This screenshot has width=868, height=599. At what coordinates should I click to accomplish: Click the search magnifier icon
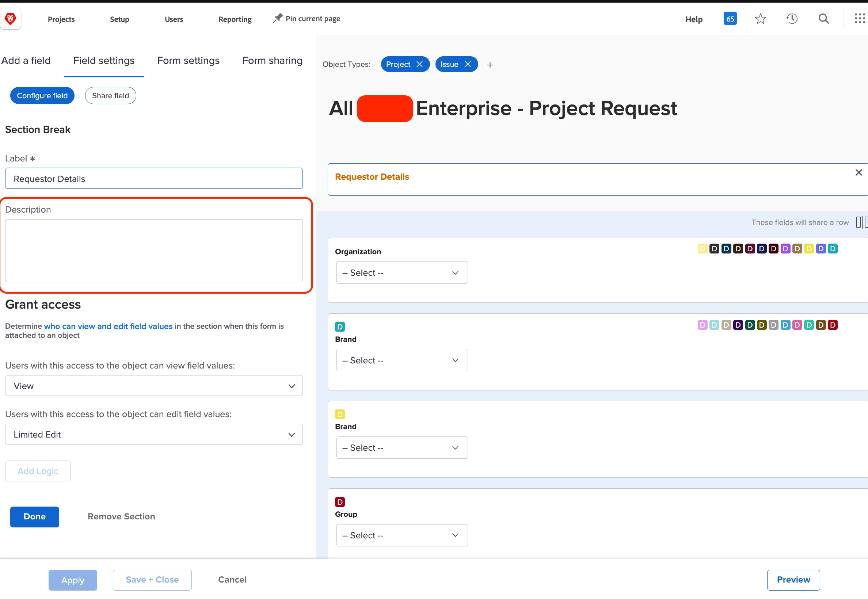coord(823,19)
